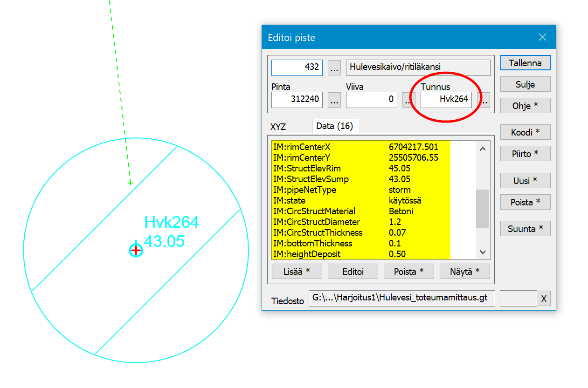Open Pinta browse ellipsis button
This screenshot has height=388, width=588.
pos(334,100)
